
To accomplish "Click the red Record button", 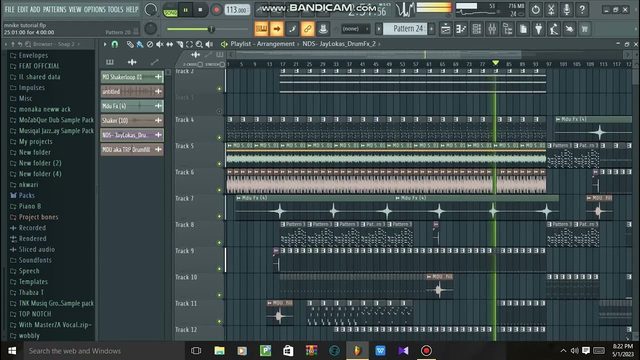I will coord(216,10).
